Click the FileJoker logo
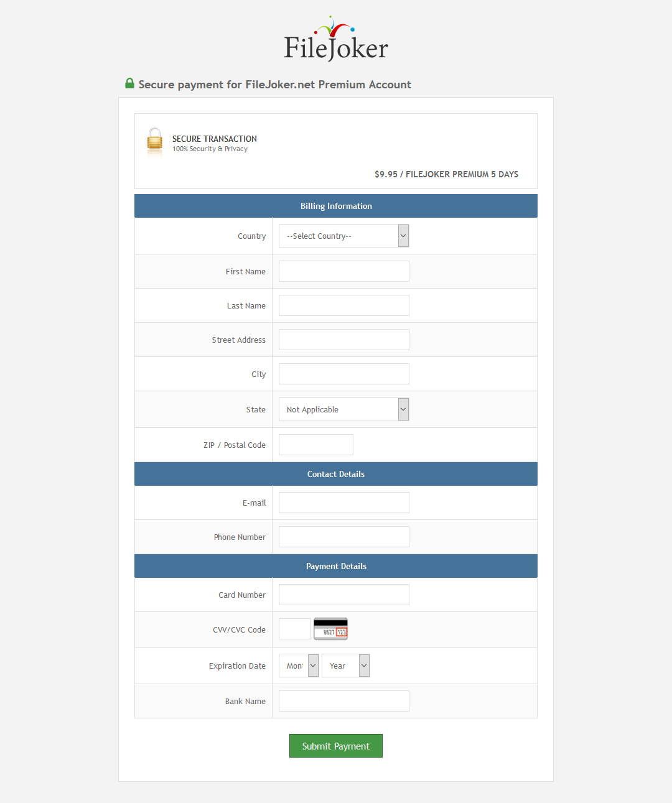 point(336,39)
